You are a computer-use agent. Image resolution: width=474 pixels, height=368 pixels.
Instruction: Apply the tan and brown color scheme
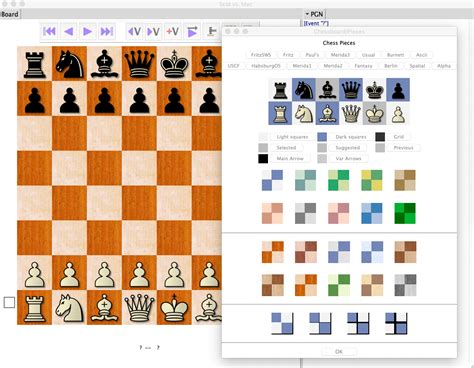pos(405,180)
